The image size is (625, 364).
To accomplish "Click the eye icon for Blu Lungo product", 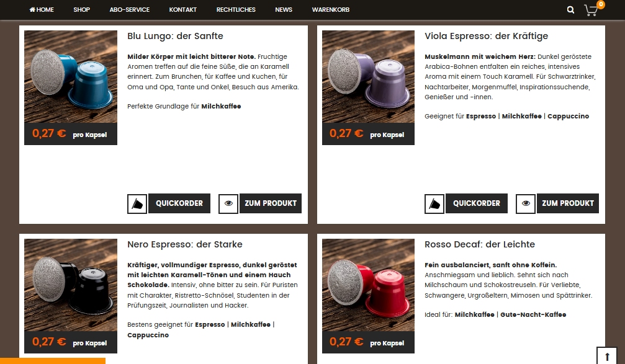I will click(x=228, y=204).
